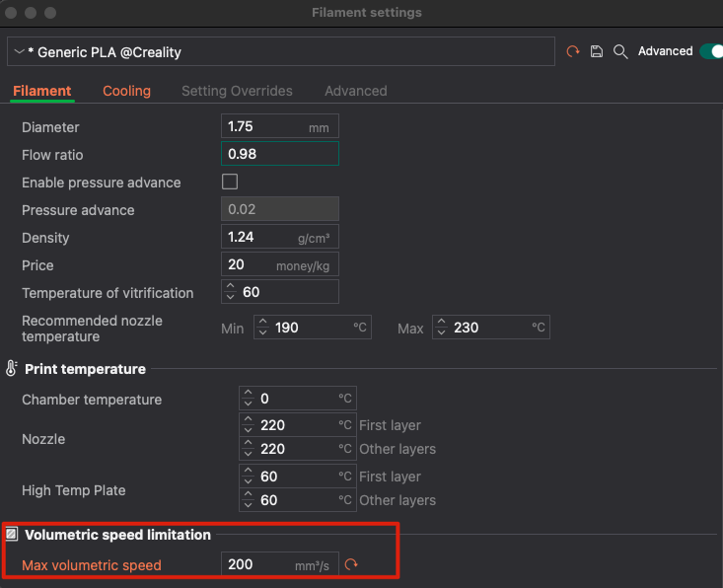The image size is (723, 588).
Task: Toggle the Advanced mode switch
Action: point(710,51)
